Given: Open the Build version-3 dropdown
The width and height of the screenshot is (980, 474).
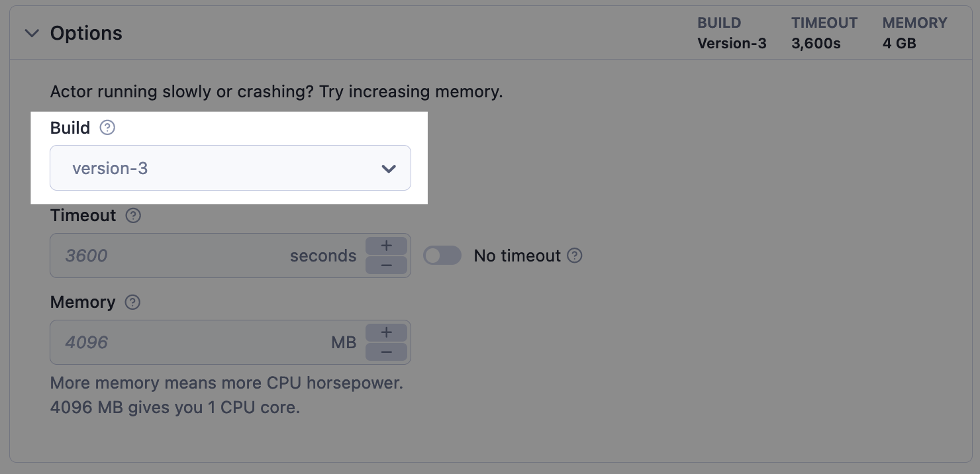Looking at the screenshot, I should click(x=230, y=168).
